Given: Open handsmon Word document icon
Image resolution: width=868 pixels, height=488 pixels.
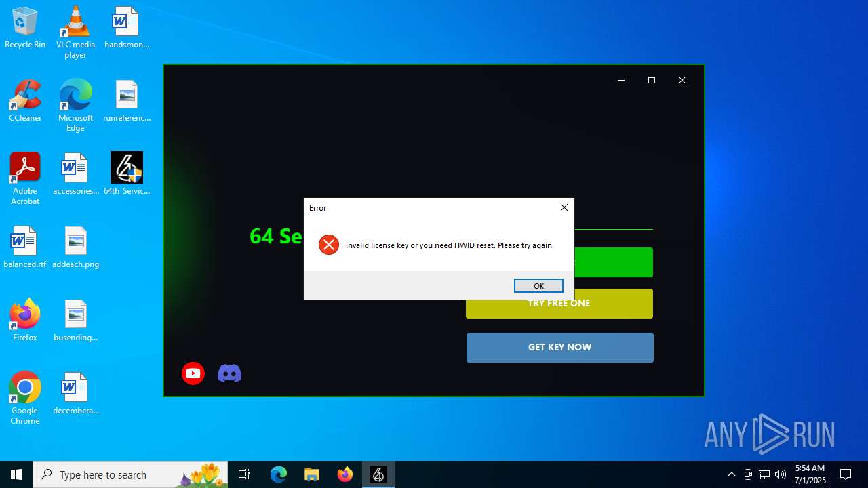Looking at the screenshot, I should [126, 28].
